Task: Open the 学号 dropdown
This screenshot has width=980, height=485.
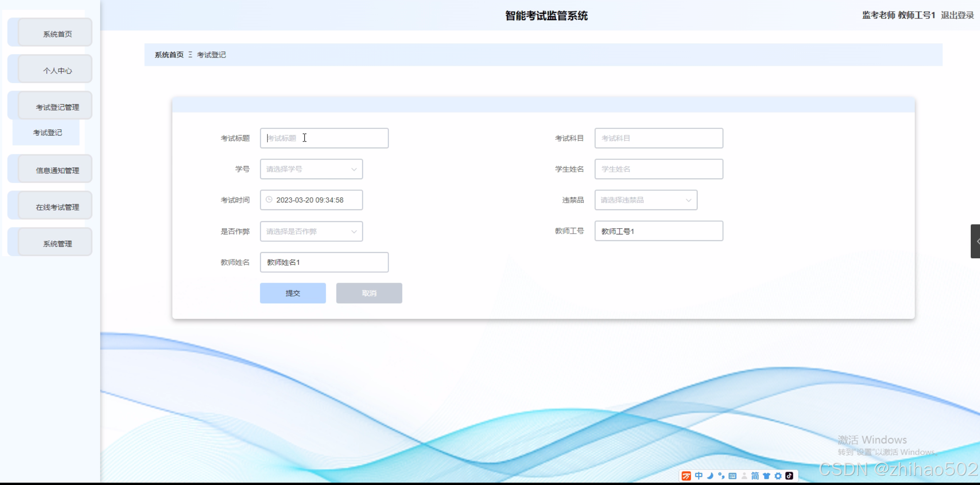Action: [x=311, y=169]
